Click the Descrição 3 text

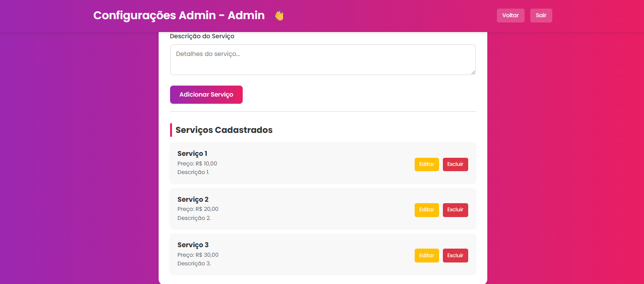tap(194, 263)
